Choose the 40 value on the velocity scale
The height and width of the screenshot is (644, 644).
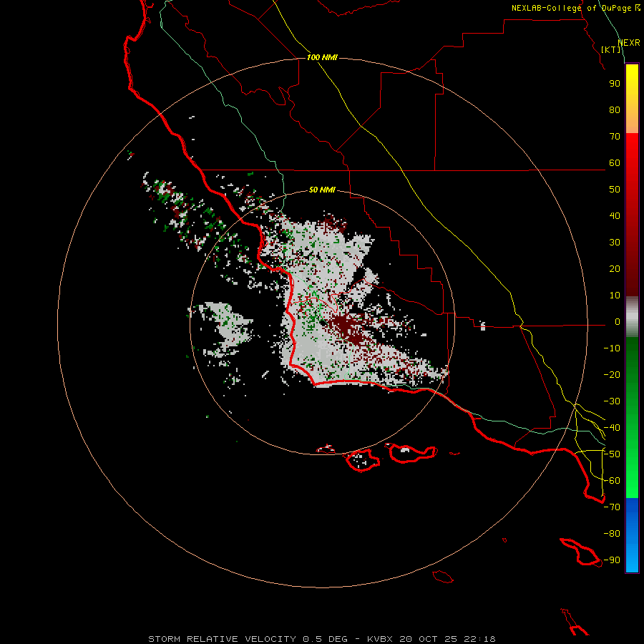pyautogui.click(x=615, y=216)
